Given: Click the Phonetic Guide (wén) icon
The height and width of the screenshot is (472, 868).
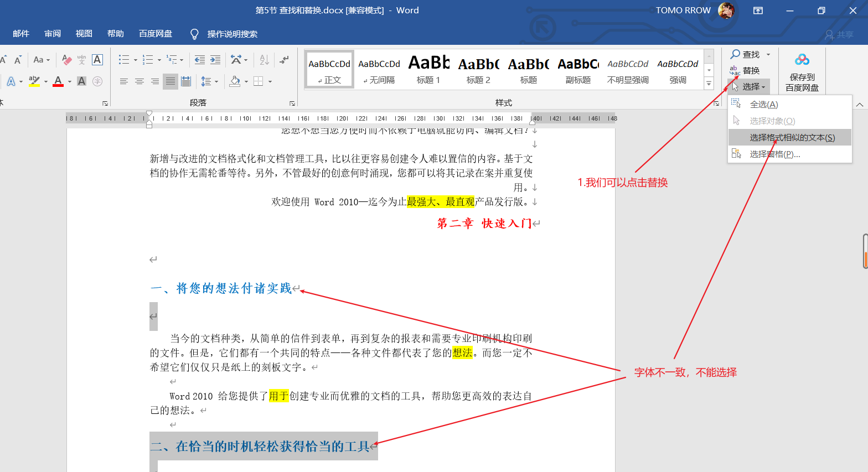Looking at the screenshot, I should 81,60.
